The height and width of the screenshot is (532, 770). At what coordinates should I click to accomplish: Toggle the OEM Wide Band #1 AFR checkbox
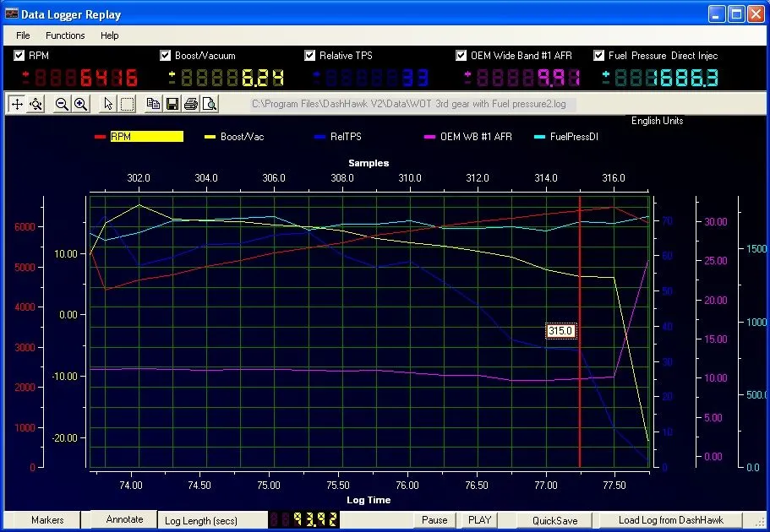point(461,56)
